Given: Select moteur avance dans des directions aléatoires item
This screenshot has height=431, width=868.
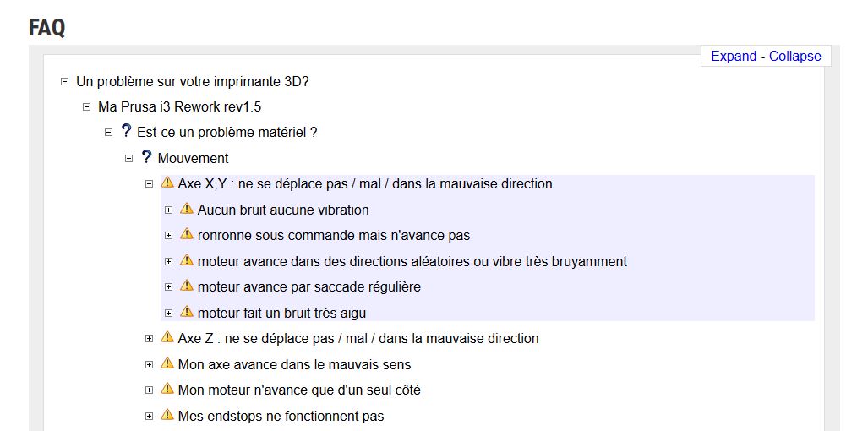Looking at the screenshot, I should tap(412, 261).
